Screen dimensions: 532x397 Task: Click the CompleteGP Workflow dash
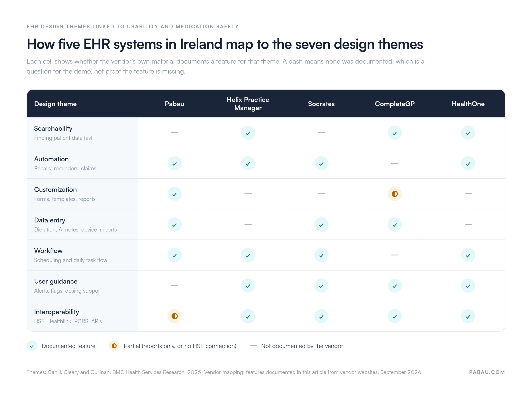(x=395, y=255)
